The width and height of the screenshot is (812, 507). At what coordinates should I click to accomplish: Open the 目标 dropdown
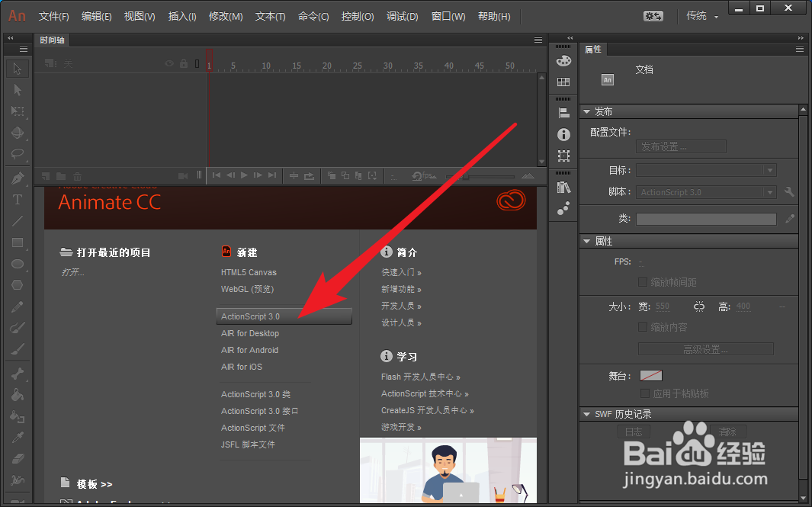coord(706,170)
